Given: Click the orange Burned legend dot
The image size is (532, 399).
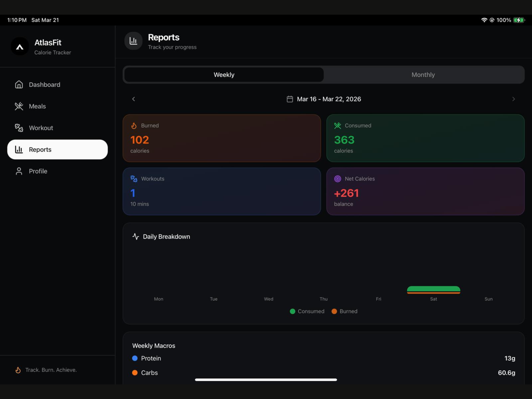Looking at the screenshot, I should [x=334, y=311].
